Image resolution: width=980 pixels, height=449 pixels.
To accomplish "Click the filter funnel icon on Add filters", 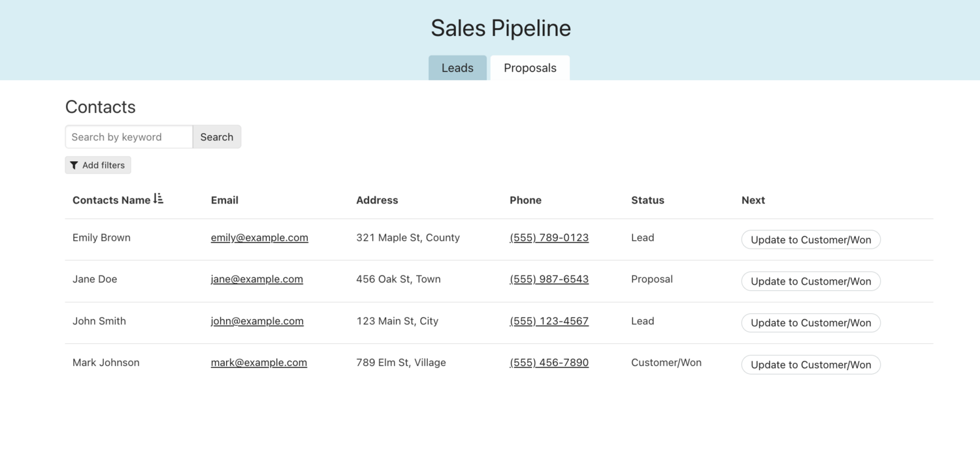I will pyautogui.click(x=74, y=165).
